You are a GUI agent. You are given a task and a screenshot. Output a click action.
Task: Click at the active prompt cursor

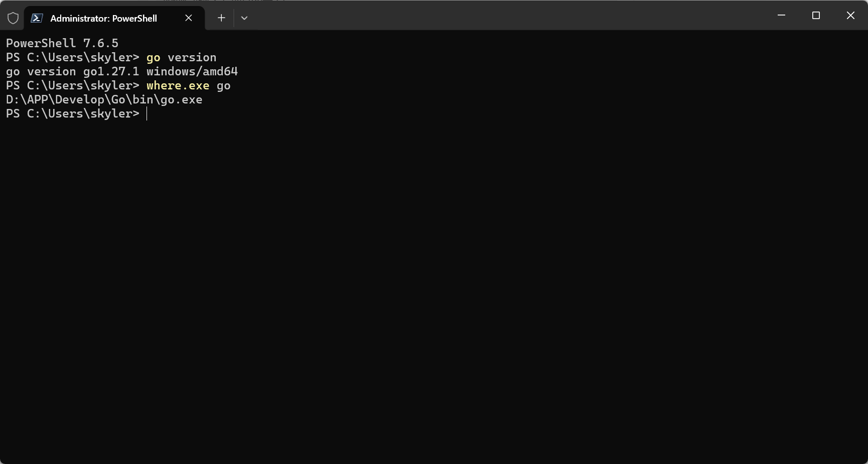coord(147,114)
